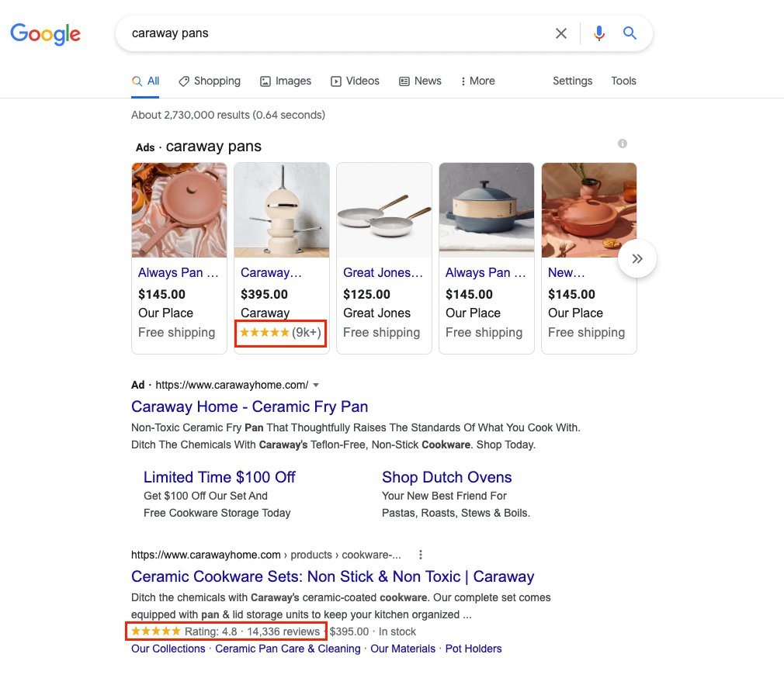Image resolution: width=784 pixels, height=678 pixels.
Task: Clear the search box with X icon
Action: click(561, 33)
